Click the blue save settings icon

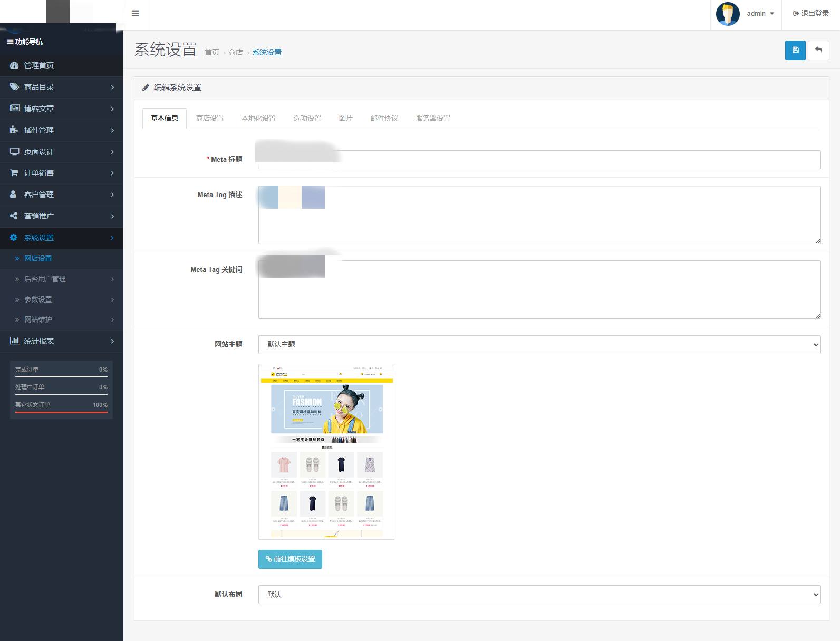[795, 50]
